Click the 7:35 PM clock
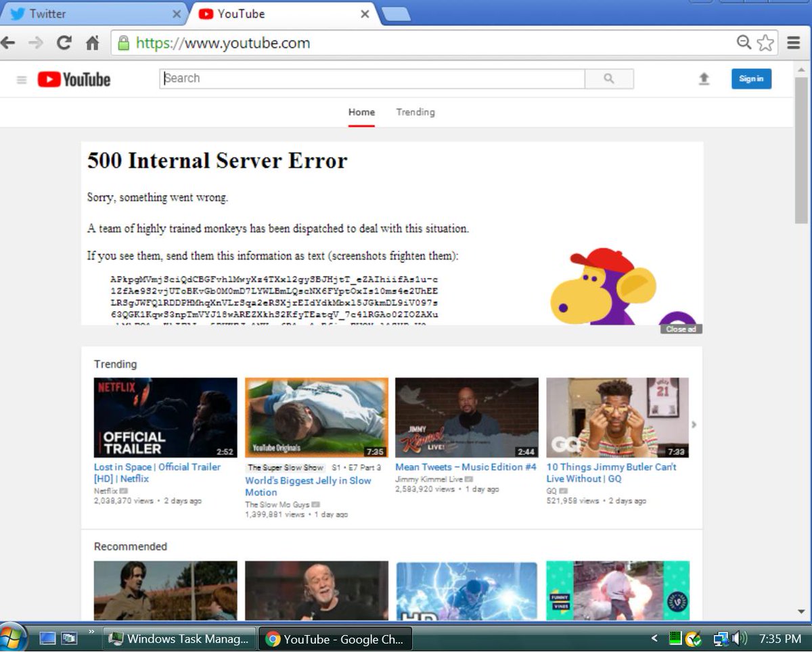Viewport: 812px width, 652px height. click(780, 638)
